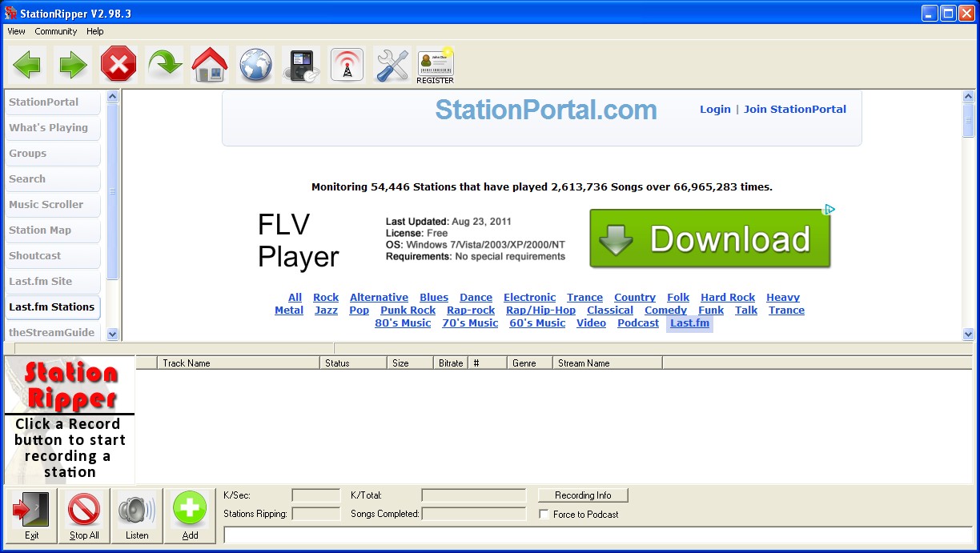Browse the Country genre link
This screenshot has width=980, height=553.
point(635,298)
